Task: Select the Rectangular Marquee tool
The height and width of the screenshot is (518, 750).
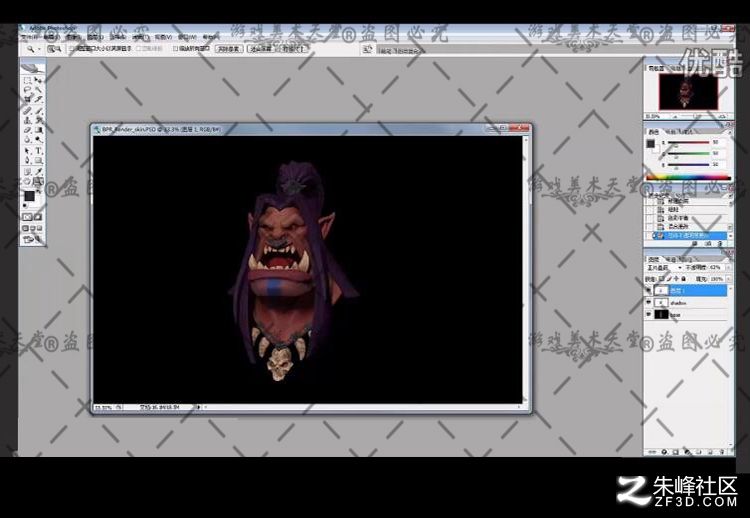Action: coord(28,80)
